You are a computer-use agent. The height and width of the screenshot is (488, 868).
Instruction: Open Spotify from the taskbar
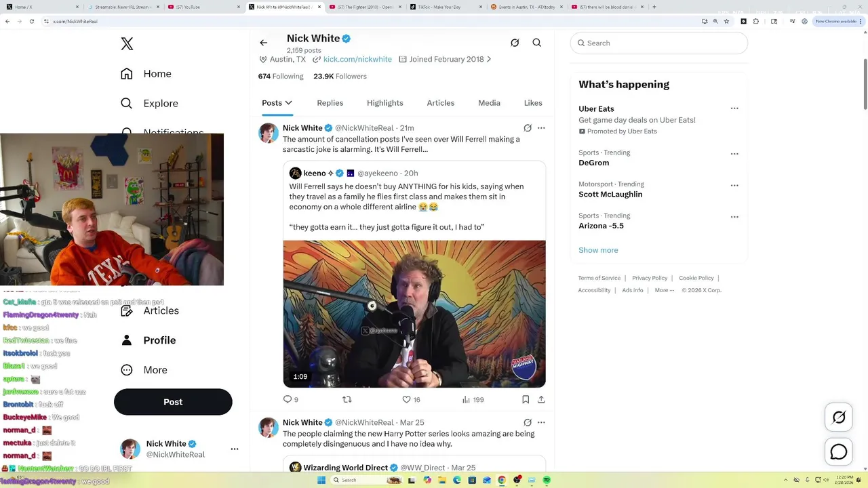tap(547, 480)
